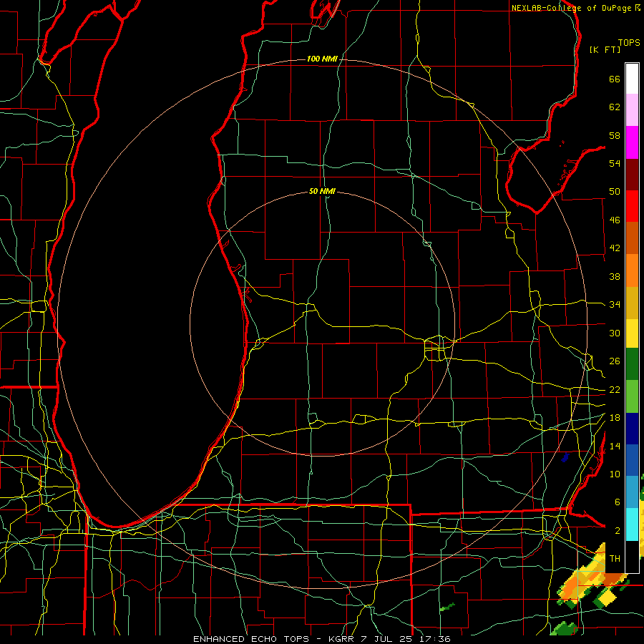Screen dimensions: 644x644
Task: Click the 18 value on the legend
Action: click(615, 418)
